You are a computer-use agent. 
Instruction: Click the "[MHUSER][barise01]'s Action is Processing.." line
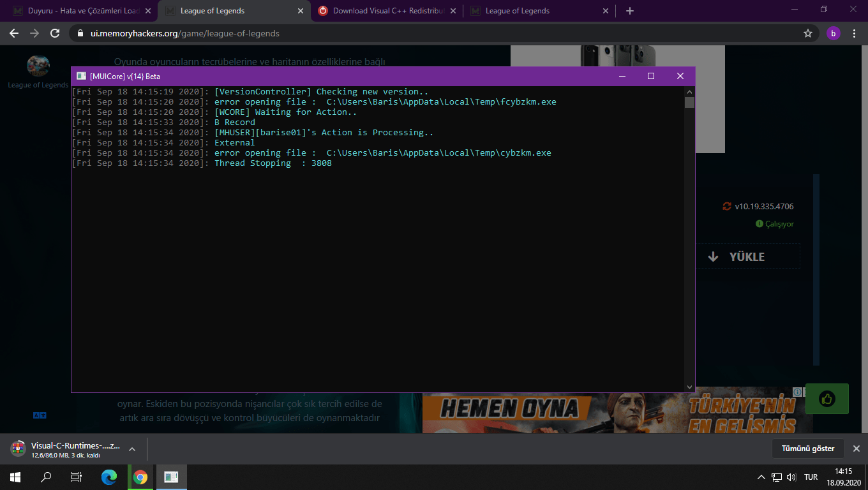coord(324,133)
